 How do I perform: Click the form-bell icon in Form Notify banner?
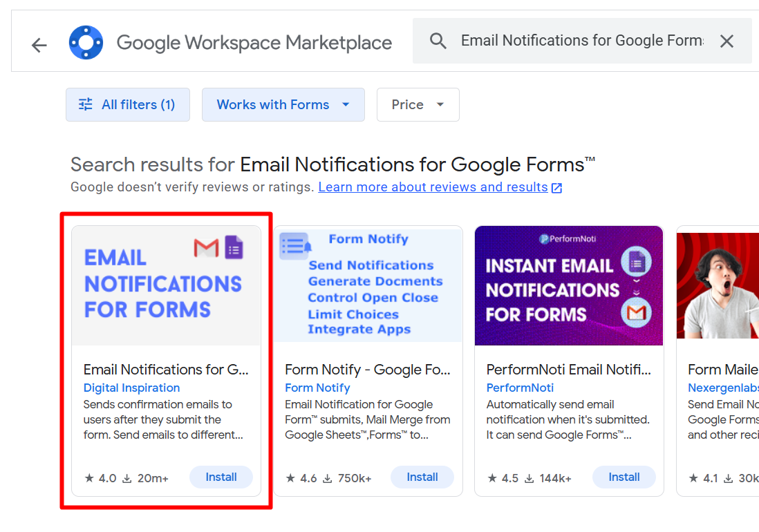point(295,245)
